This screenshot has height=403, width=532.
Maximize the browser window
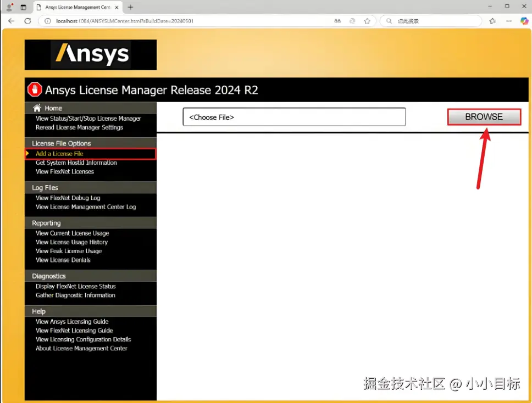(507, 6)
